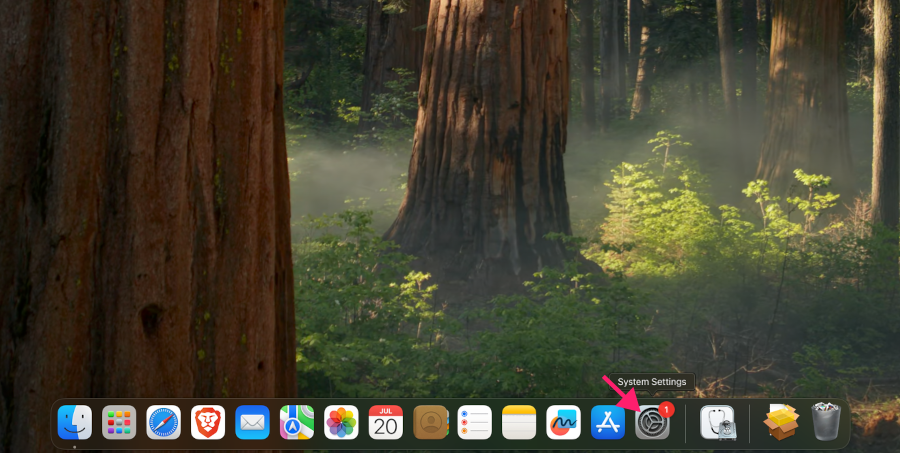Open the Trash
The width and height of the screenshot is (900, 453).
point(826,421)
